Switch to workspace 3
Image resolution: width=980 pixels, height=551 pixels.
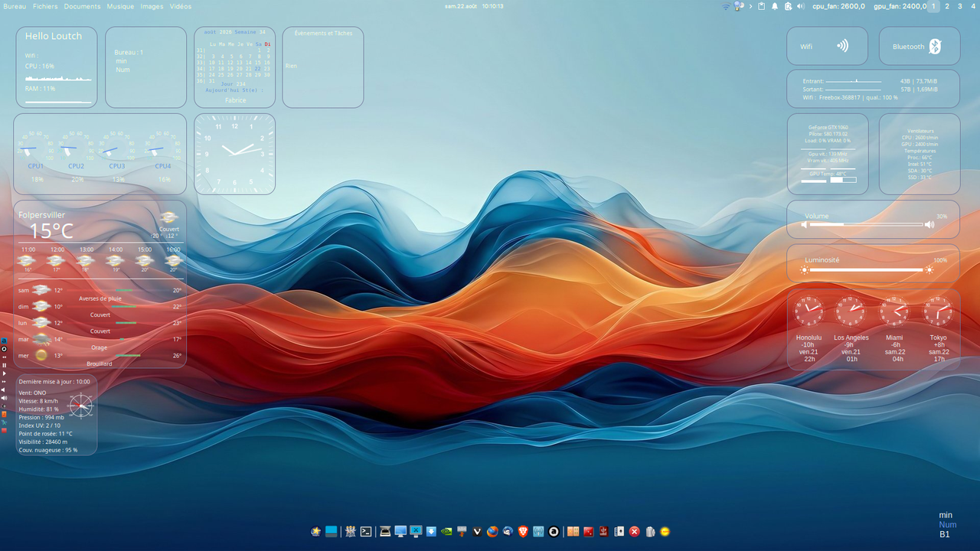click(x=960, y=6)
